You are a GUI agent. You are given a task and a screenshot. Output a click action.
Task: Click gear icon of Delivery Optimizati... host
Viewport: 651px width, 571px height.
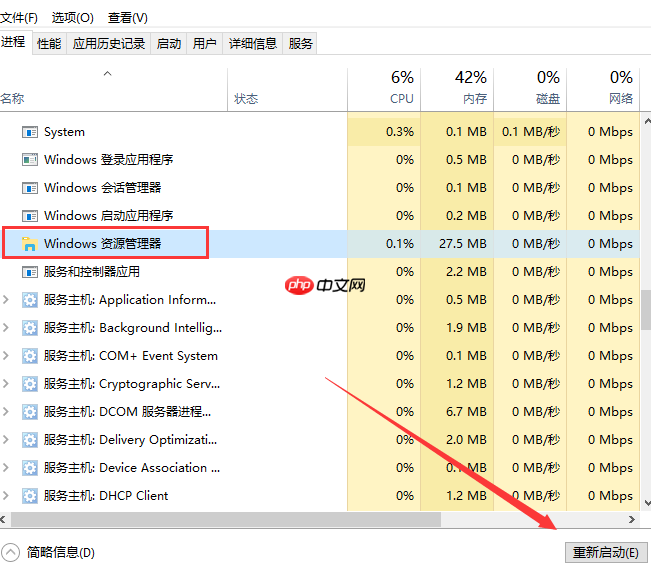click(29, 440)
